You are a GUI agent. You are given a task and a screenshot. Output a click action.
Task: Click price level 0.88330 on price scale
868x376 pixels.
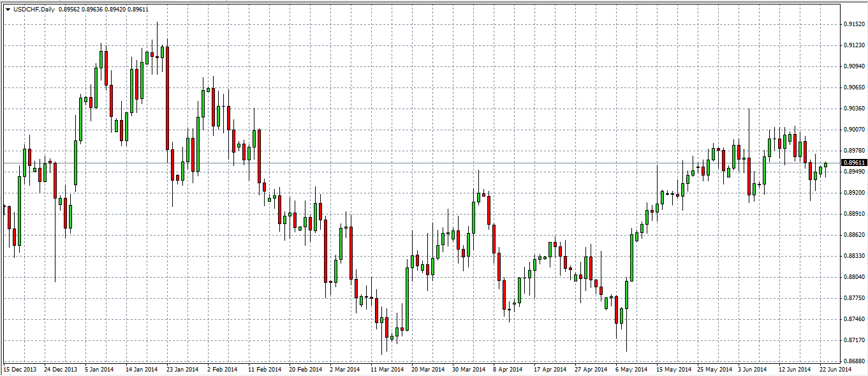855,256
